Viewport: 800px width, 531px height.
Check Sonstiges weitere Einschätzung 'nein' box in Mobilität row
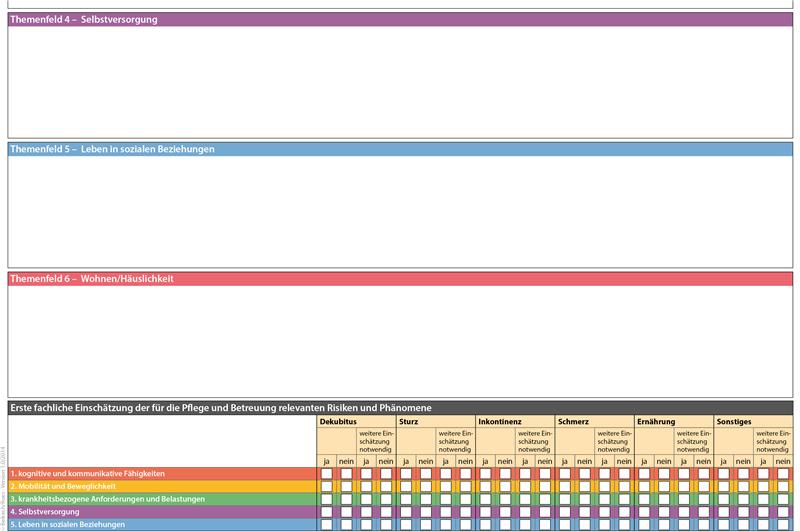(783, 486)
